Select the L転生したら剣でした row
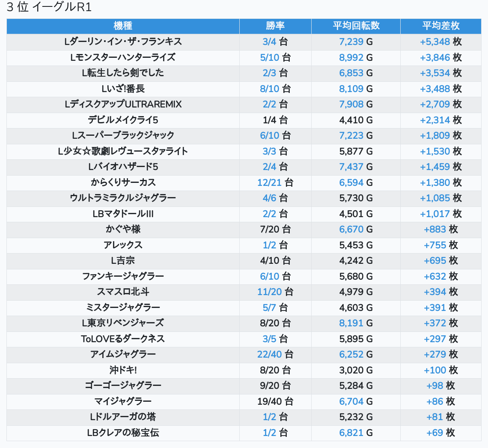488x448 pixels. [123, 73]
